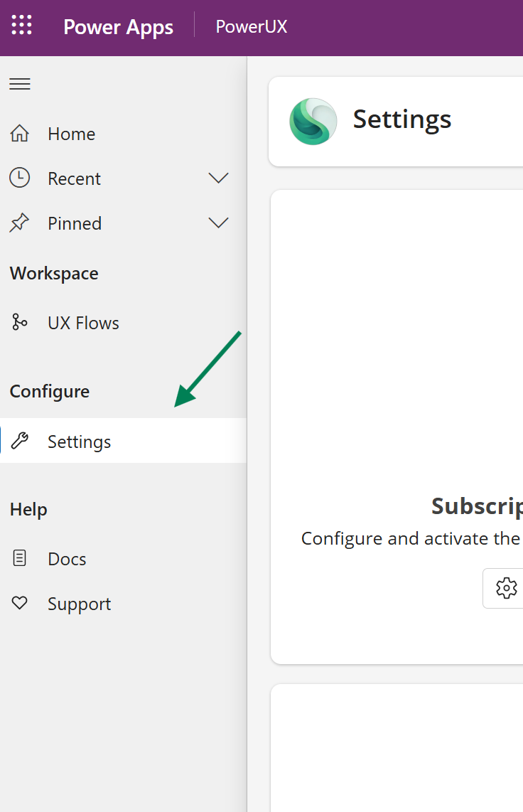Image resolution: width=523 pixels, height=812 pixels.
Task: Go to Home in the sidebar
Action: pyautogui.click(x=123, y=134)
